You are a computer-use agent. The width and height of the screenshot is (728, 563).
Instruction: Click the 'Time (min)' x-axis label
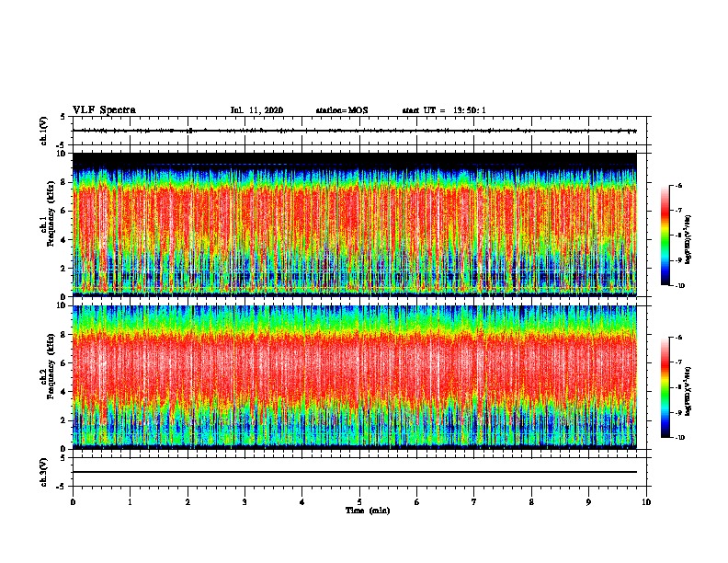(368, 511)
